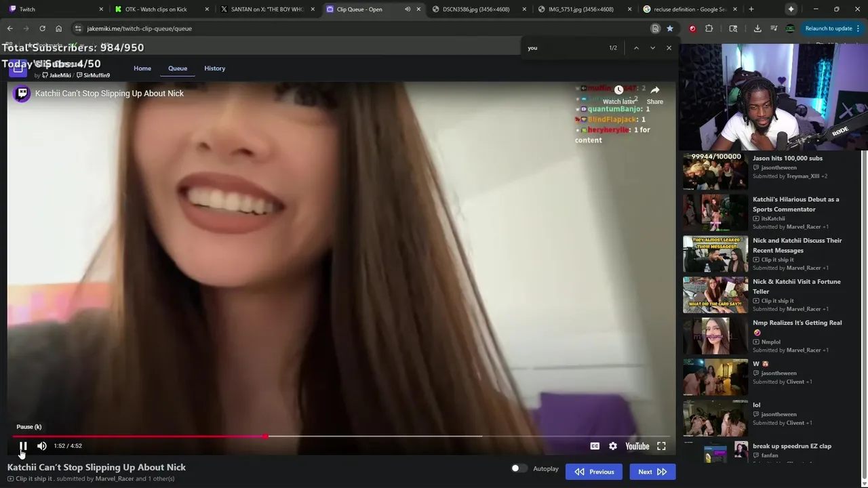Screen dimensions: 868x488
Task: Toggle the Autoplay switch
Action: [x=519, y=468]
